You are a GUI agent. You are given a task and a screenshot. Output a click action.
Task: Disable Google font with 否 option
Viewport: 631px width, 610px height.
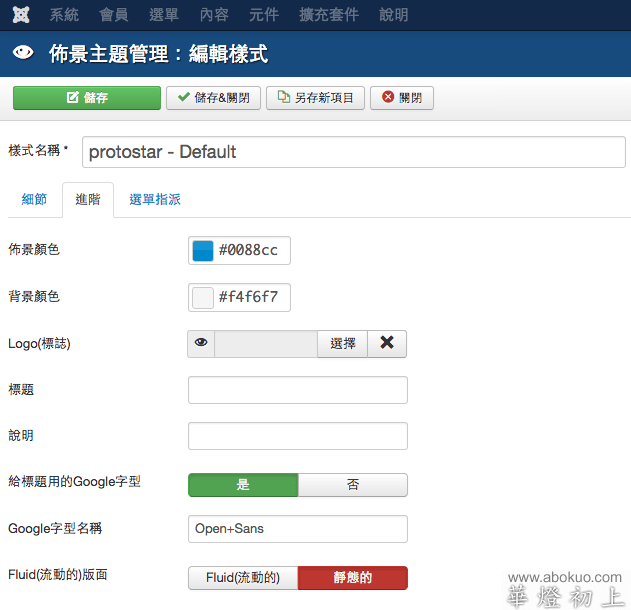pos(353,485)
